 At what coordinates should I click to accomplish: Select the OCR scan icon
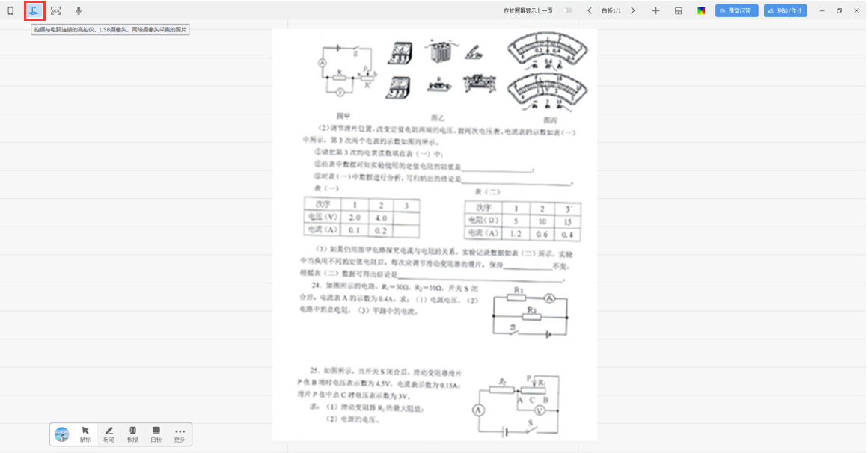pos(56,11)
